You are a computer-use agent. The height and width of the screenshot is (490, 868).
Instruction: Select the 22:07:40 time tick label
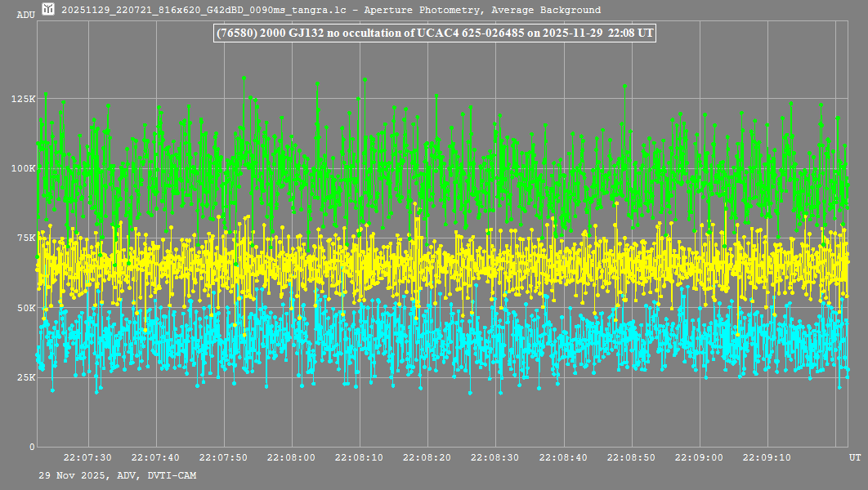pos(155,457)
